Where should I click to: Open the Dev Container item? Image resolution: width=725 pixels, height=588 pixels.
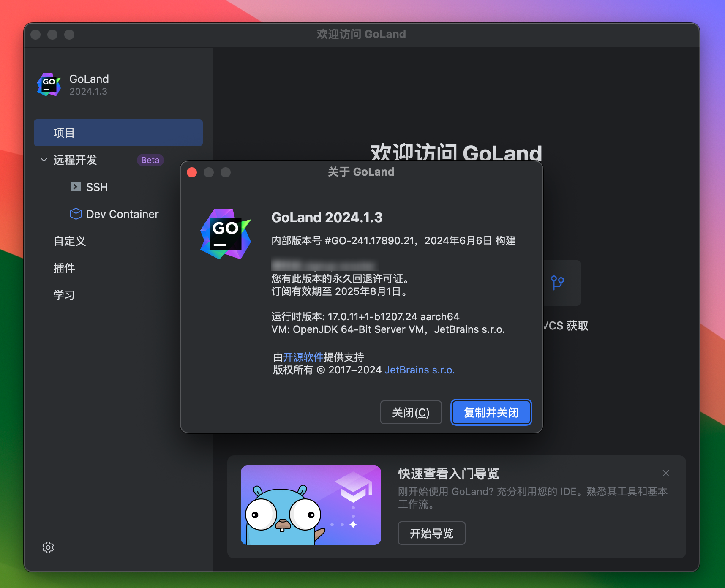pyautogui.click(x=122, y=214)
